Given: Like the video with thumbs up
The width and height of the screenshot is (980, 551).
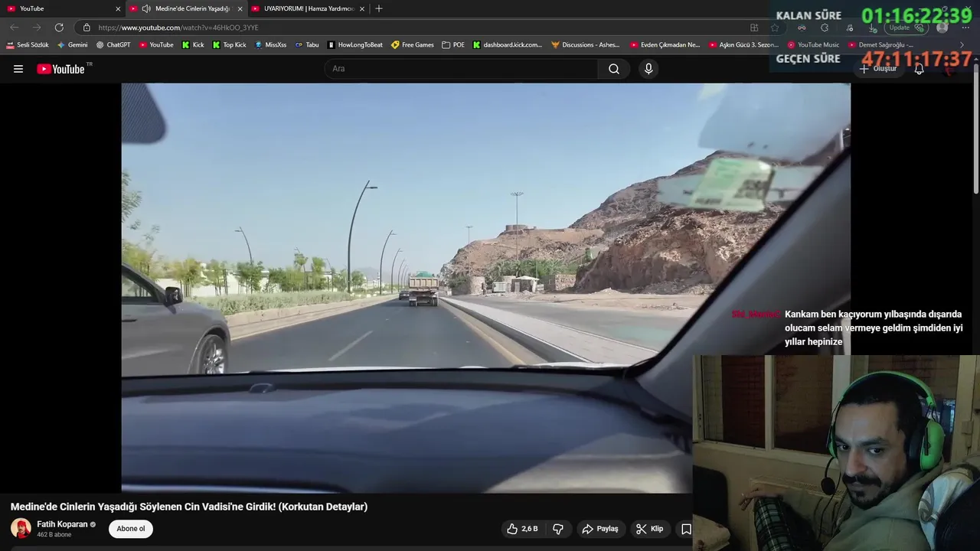Looking at the screenshot, I should pyautogui.click(x=522, y=529).
